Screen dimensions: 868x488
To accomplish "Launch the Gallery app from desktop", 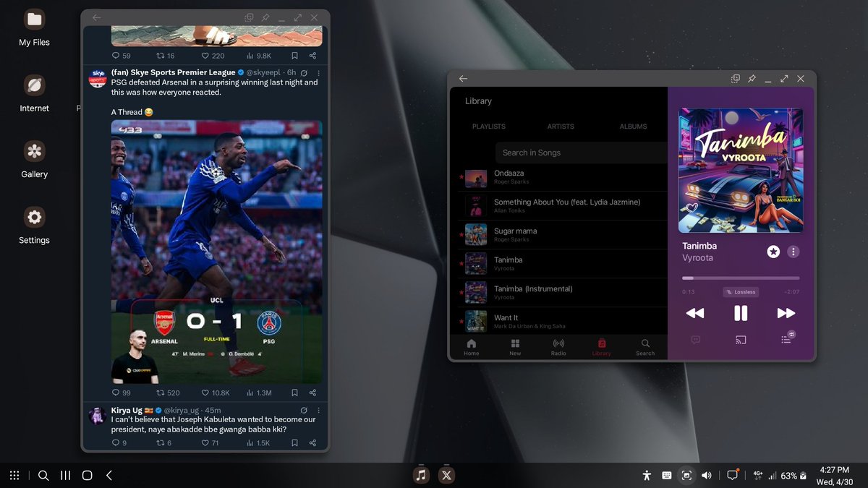I will (x=34, y=158).
